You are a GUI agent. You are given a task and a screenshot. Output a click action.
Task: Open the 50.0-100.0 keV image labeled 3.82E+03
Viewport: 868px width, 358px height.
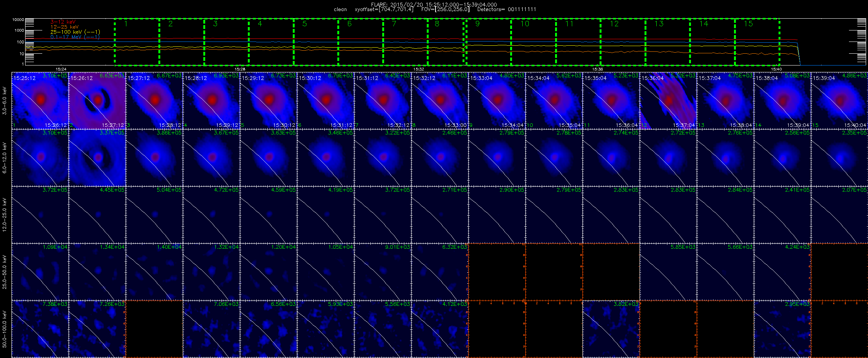click(x=611, y=329)
